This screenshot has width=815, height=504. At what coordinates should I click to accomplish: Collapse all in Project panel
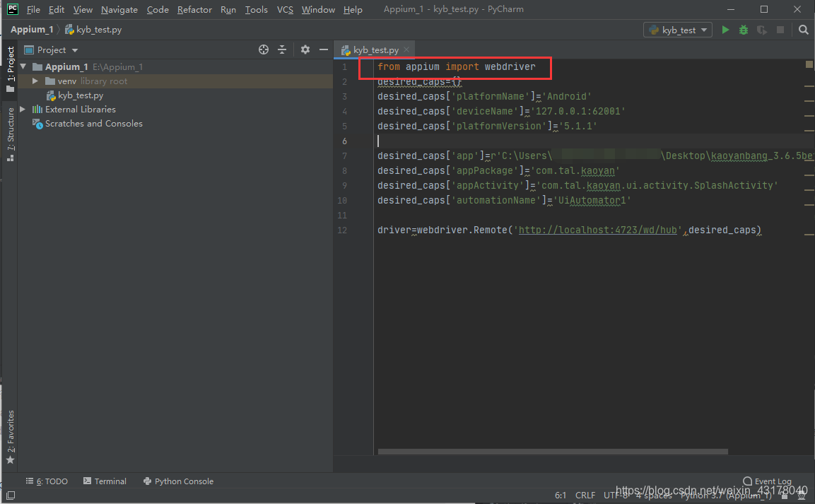[282, 49]
